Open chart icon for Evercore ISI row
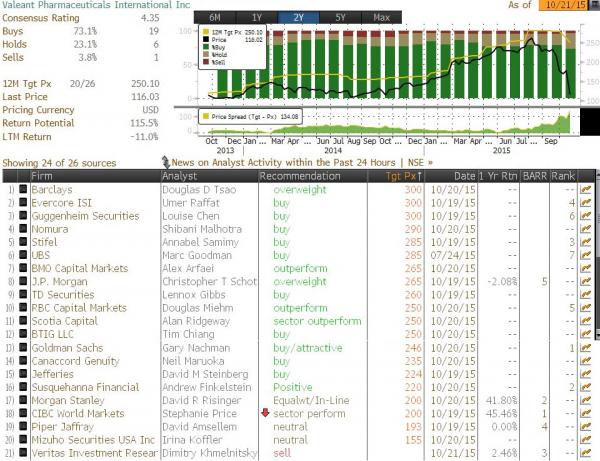The image size is (600, 461). [x=585, y=203]
